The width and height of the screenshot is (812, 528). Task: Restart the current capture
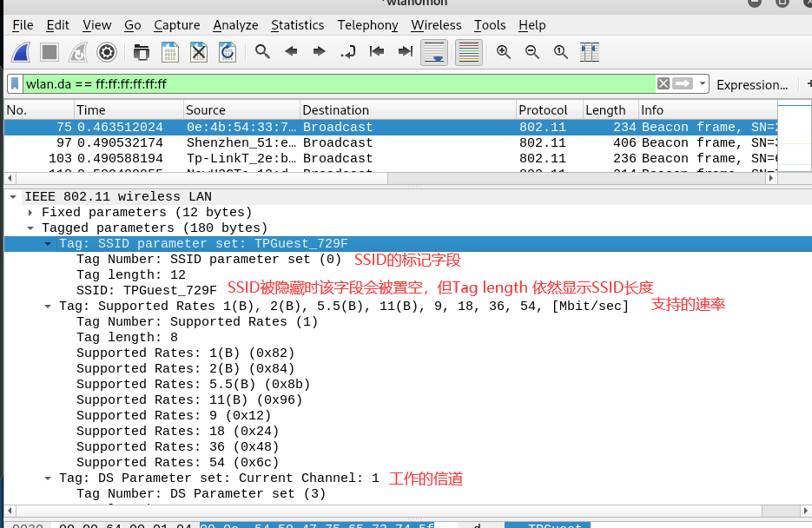77,52
